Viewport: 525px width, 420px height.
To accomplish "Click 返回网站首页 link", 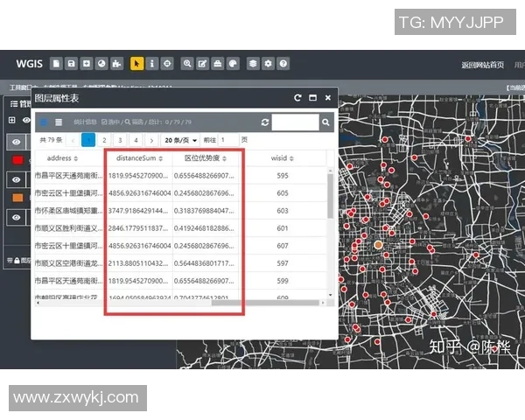I will pyautogui.click(x=482, y=65).
